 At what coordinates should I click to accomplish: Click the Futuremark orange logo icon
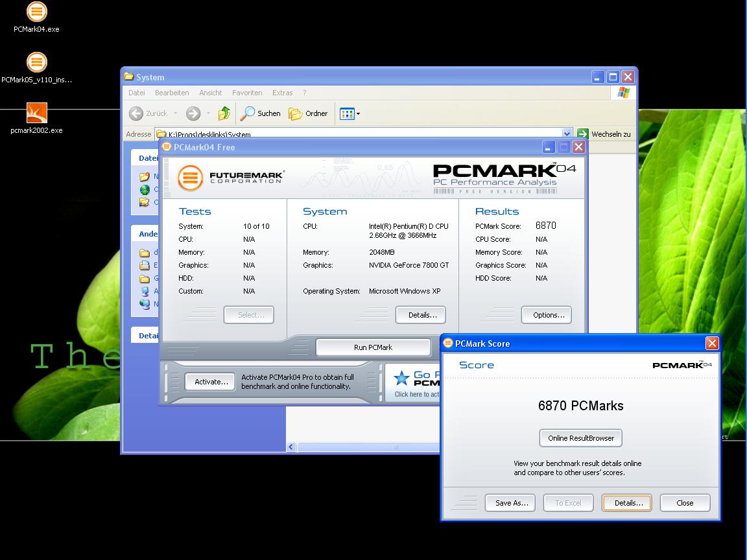(x=190, y=178)
